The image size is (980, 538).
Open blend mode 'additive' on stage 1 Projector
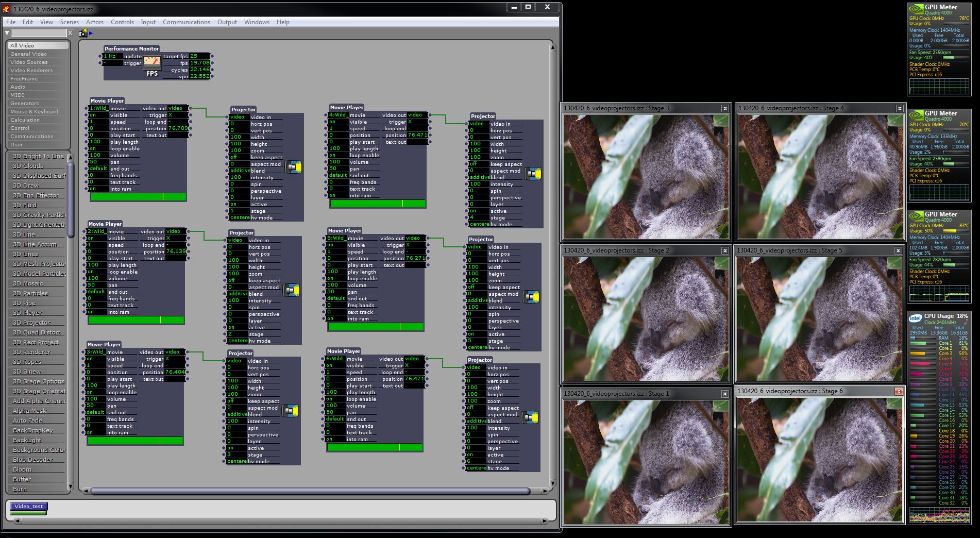tap(239, 171)
